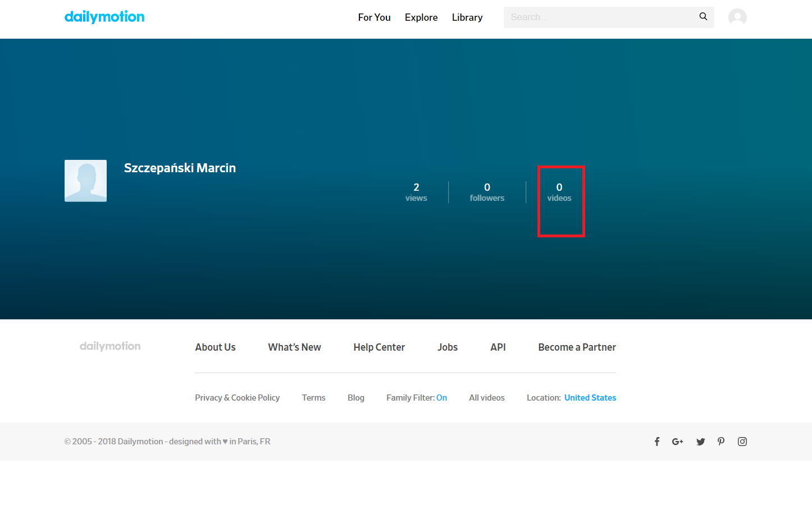Viewport: 812px width, 510px height.
Task: Change location from United States
Action: click(x=590, y=398)
